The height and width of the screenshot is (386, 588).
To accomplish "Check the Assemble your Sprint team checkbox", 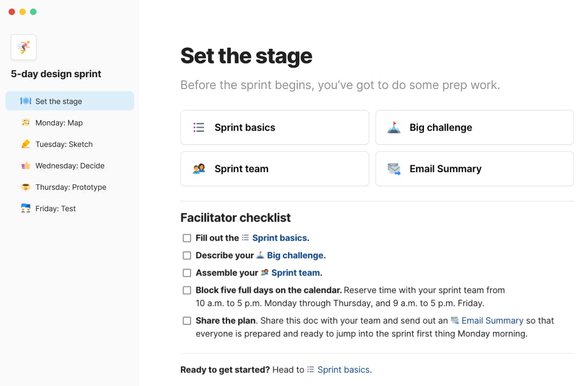I will tap(187, 273).
